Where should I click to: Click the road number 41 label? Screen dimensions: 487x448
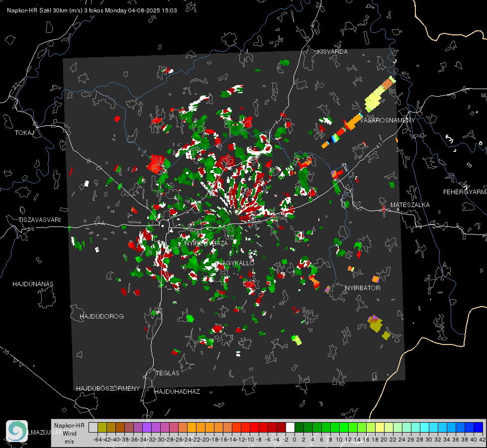point(379,146)
